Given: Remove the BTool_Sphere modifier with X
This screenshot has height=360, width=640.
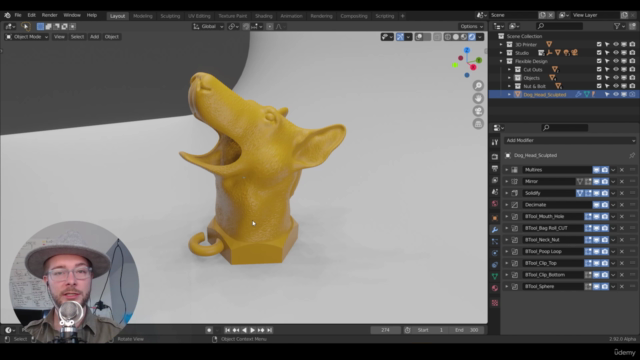Looking at the screenshot, I should click(x=622, y=287).
